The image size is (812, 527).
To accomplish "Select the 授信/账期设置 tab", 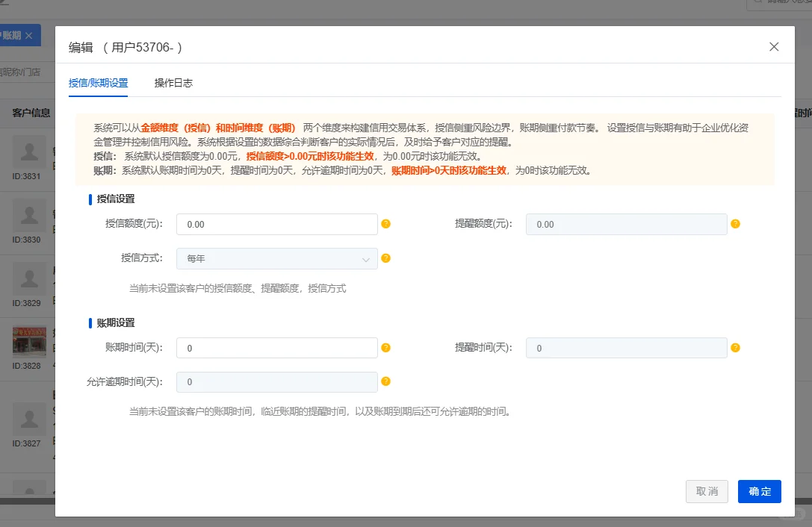I will (98, 84).
